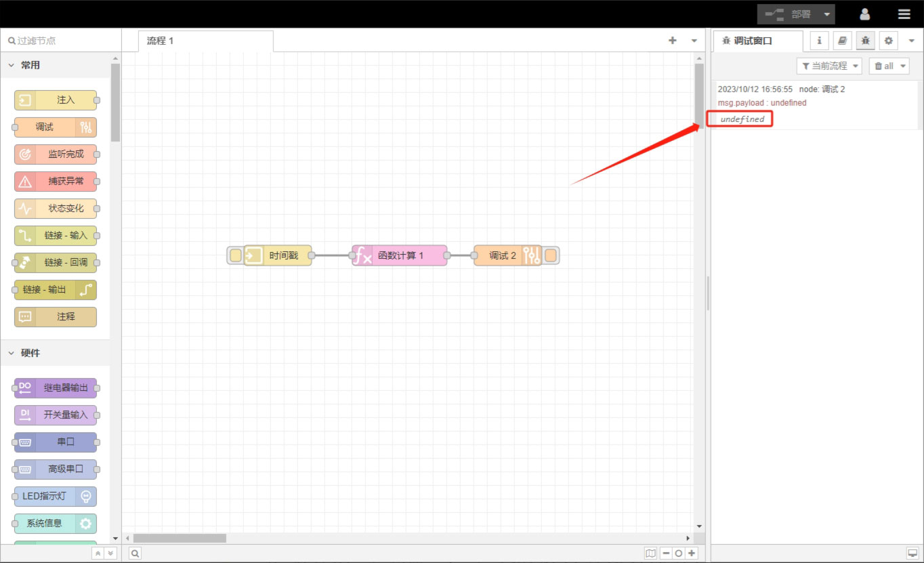Trigger the 时间戳 inject node button

(x=235, y=255)
